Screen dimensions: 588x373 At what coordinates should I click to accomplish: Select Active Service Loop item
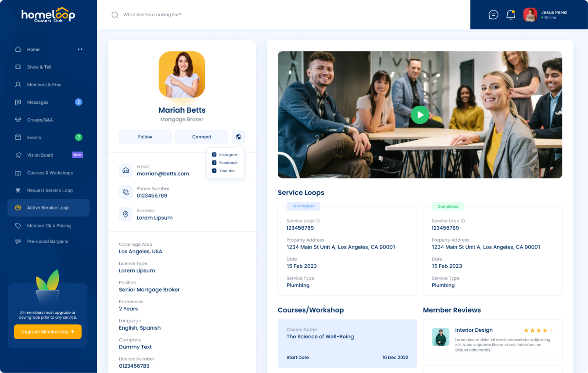coord(48,208)
